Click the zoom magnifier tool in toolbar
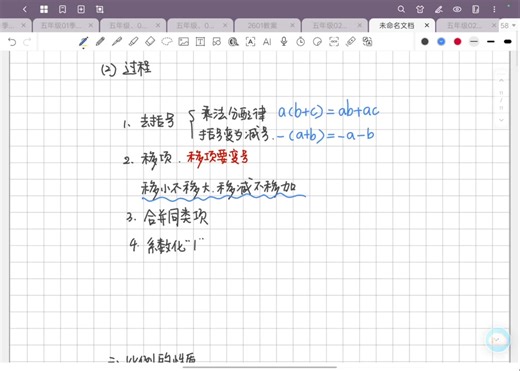520x371 pixels. point(233,42)
